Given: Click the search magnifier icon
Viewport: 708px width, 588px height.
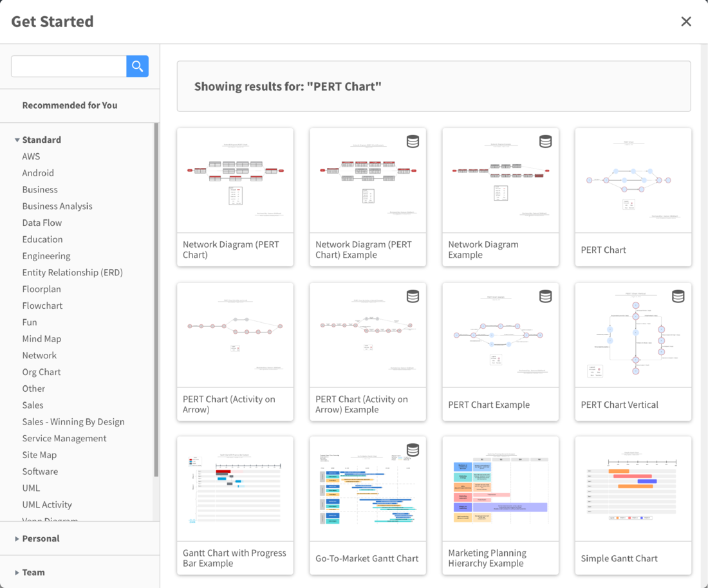Looking at the screenshot, I should [137, 66].
